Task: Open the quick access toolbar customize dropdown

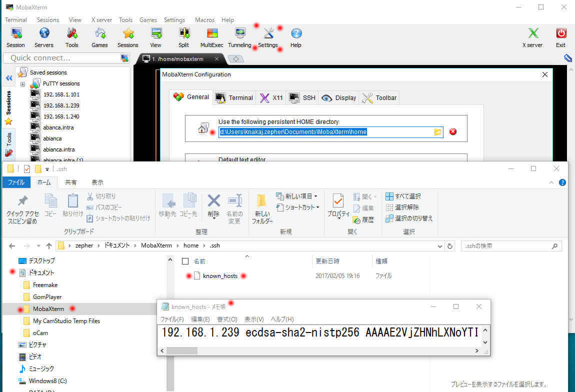Action: pyautogui.click(x=47, y=169)
